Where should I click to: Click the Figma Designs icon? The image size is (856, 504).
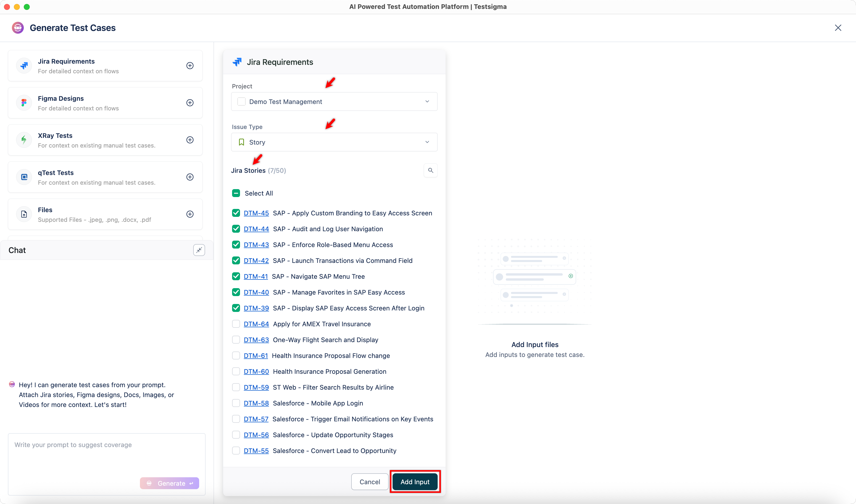tap(24, 102)
